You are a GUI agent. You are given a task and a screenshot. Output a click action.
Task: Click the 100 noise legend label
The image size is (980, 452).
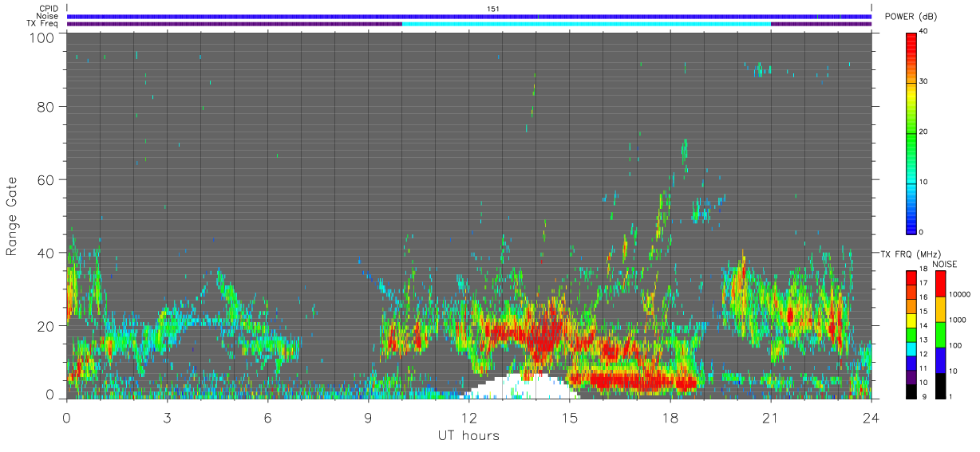[x=955, y=345]
